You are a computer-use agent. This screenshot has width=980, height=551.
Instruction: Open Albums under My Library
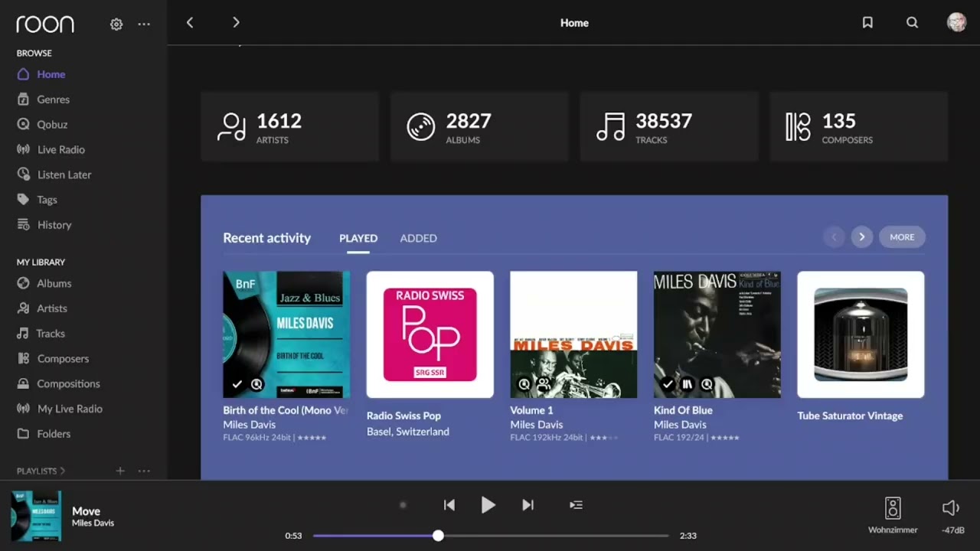click(44, 283)
